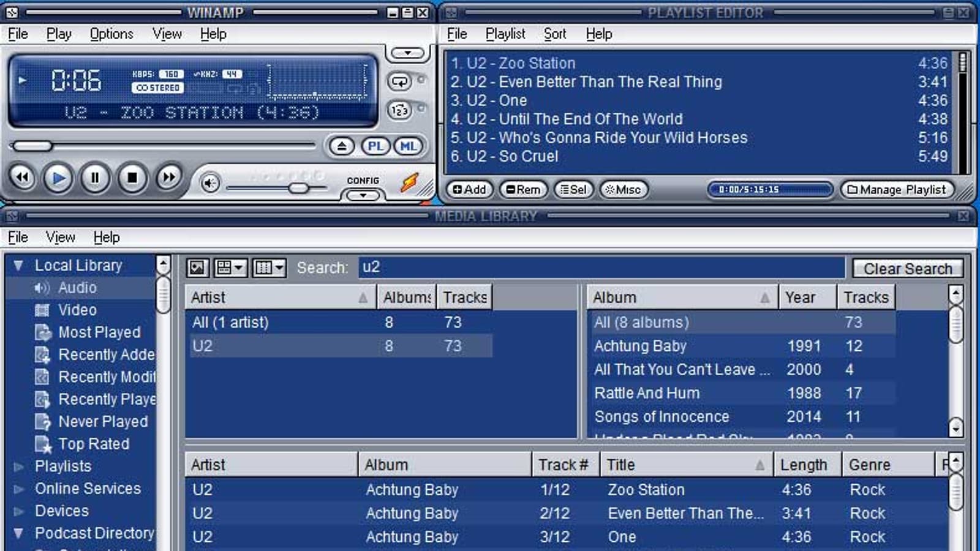Click the volume slider knob
980x551 pixels.
tap(299, 188)
